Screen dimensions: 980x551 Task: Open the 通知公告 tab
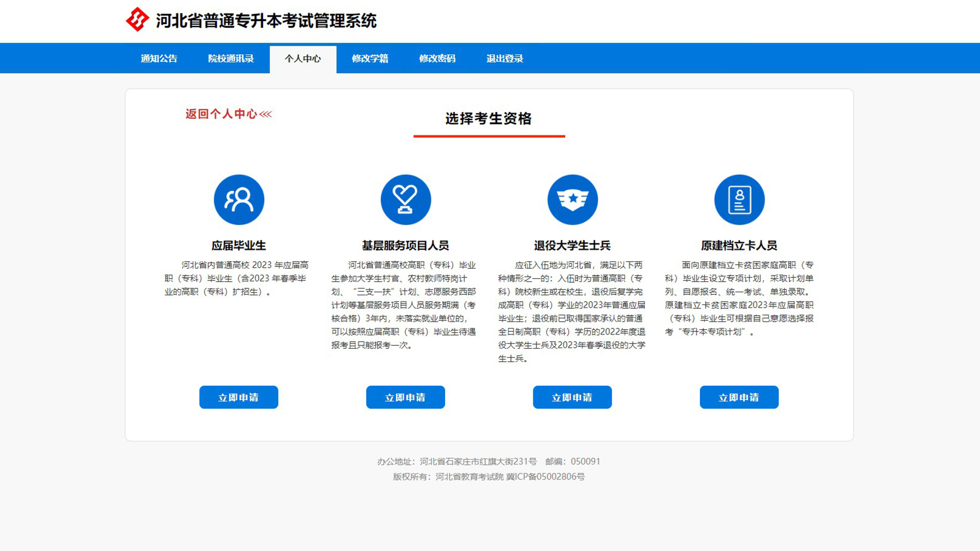(159, 59)
